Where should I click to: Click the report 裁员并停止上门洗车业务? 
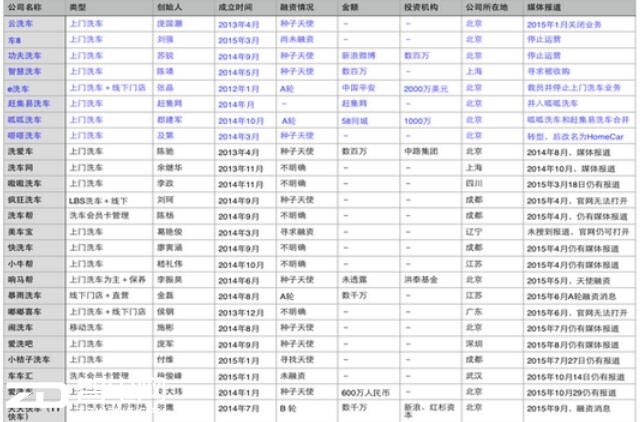point(574,88)
